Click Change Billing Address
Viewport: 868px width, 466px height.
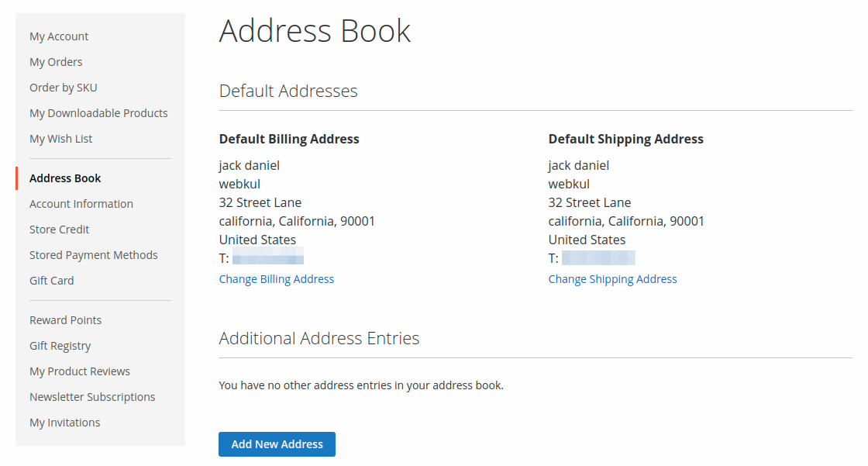(276, 278)
